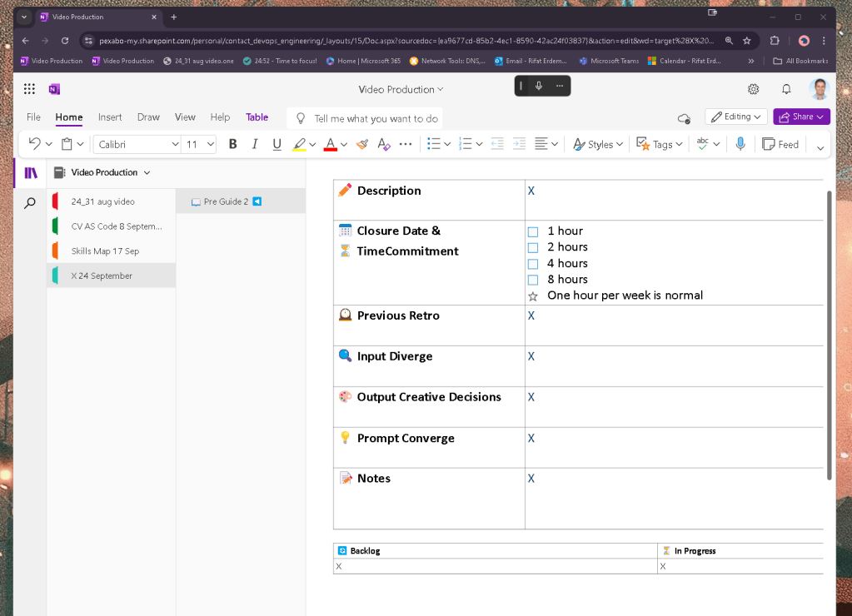Select the Pre Guide 2 page
852x616 pixels.
click(241, 201)
